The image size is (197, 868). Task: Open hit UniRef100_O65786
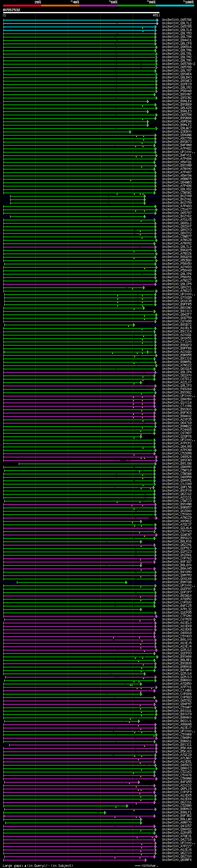[177, 20]
